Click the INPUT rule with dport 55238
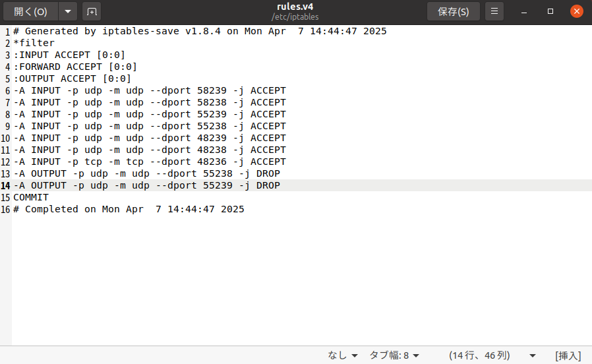Viewport: 592px width, 364px height. click(150, 126)
